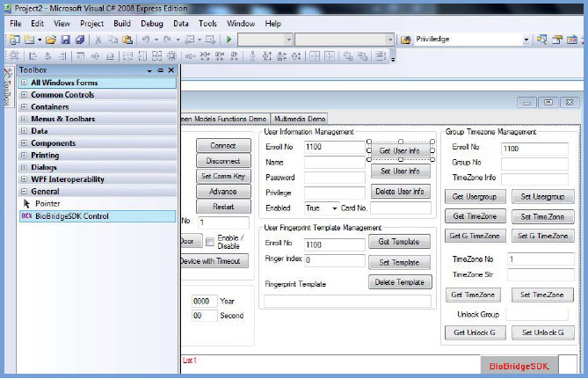Click the Paste clipboard icon
The width and height of the screenshot is (588, 379).
[127, 39]
